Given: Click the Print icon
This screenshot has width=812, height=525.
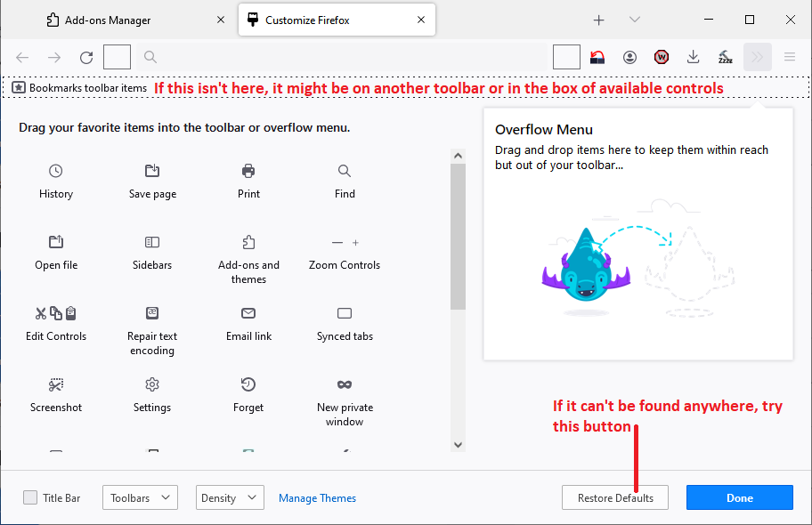Looking at the screenshot, I should 248,170.
